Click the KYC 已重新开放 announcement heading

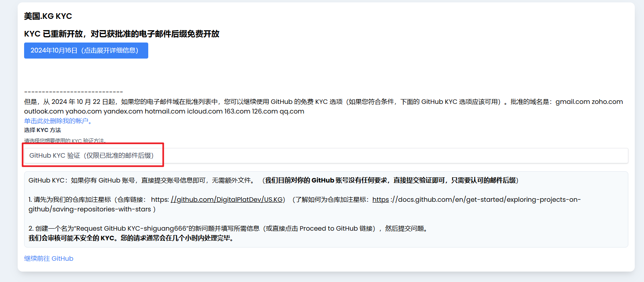point(122,34)
